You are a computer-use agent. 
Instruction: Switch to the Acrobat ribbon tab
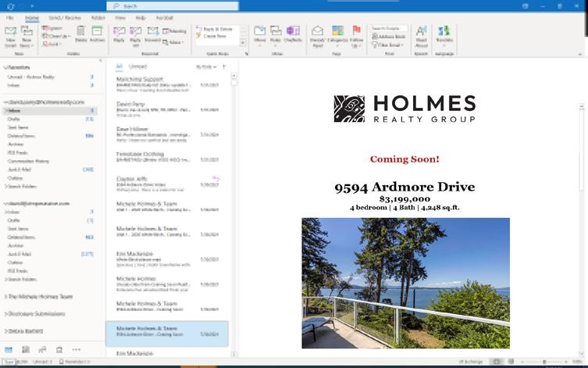tap(164, 18)
